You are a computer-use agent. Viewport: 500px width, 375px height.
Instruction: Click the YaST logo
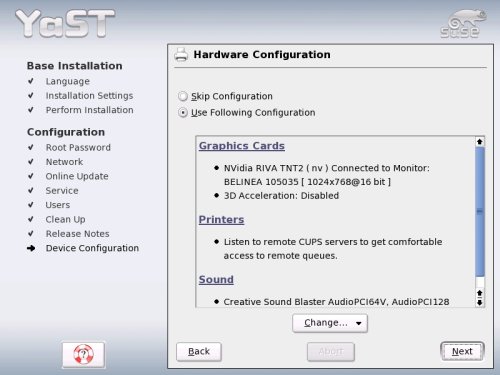[x=65, y=23]
